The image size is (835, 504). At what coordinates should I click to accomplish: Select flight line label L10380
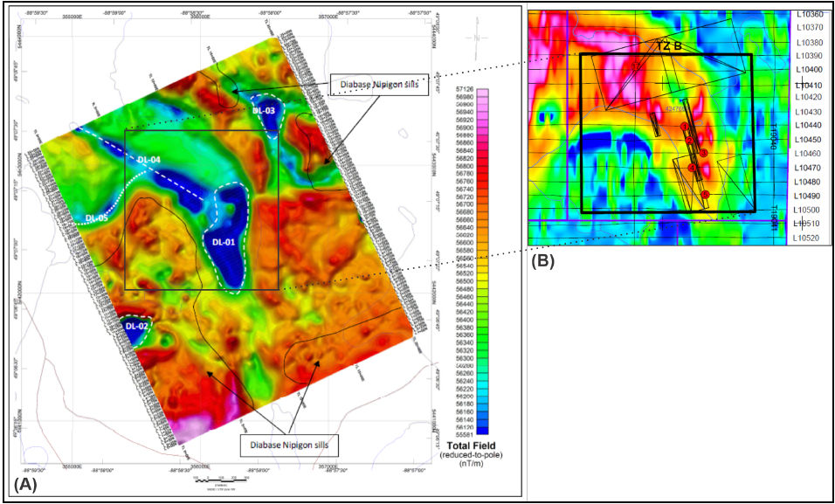(809, 42)
